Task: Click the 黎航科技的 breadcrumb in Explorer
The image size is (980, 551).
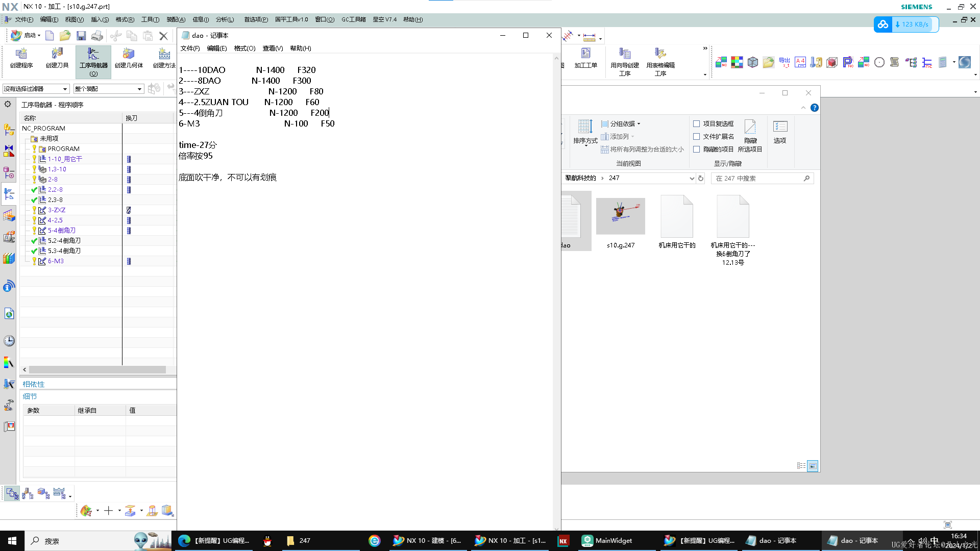Action: coord(580,178)
